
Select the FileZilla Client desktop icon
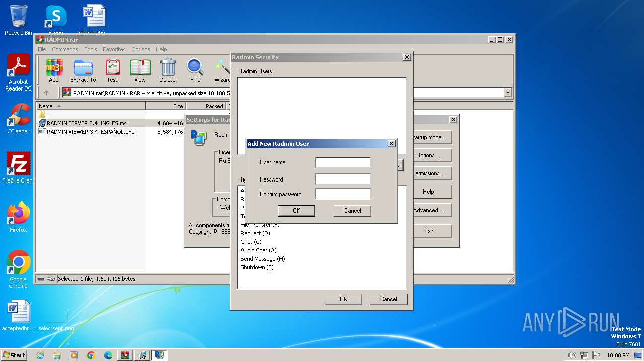[x=18, y=168]
